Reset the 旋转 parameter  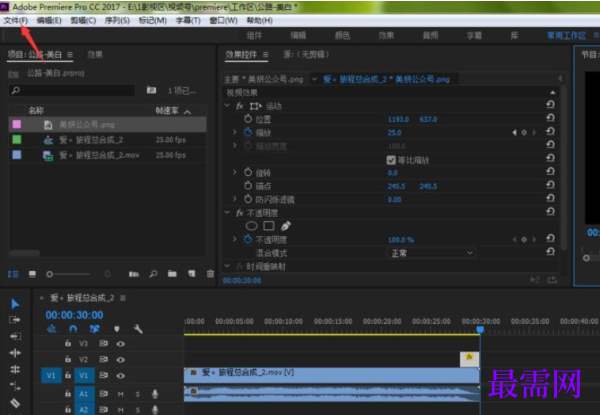coord(550,171)
